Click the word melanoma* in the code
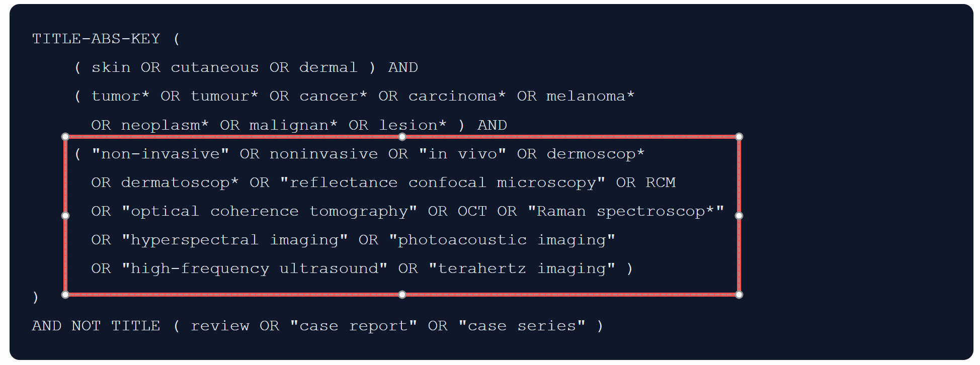The width and height of the screenshot is (980, 365). 591,96
